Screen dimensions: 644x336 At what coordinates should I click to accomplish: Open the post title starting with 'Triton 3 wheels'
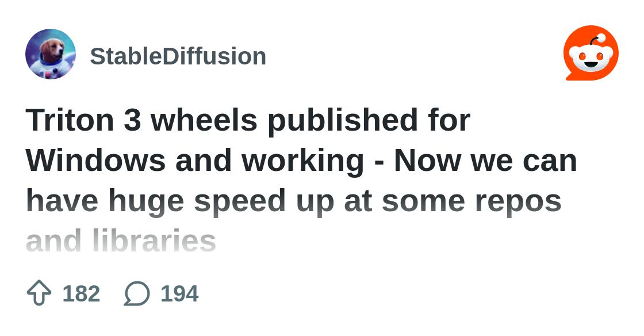[x=247, y=120]
